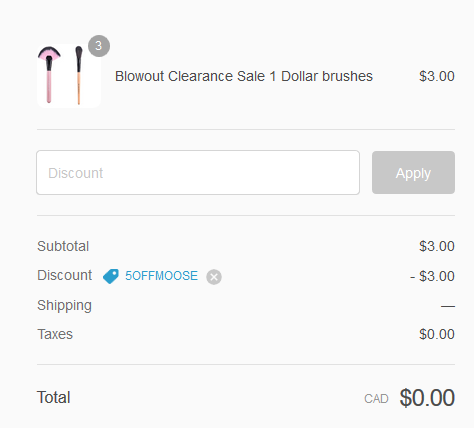
Task: Click the Taxes $0.00 value
Action: (x=437, y=334)
